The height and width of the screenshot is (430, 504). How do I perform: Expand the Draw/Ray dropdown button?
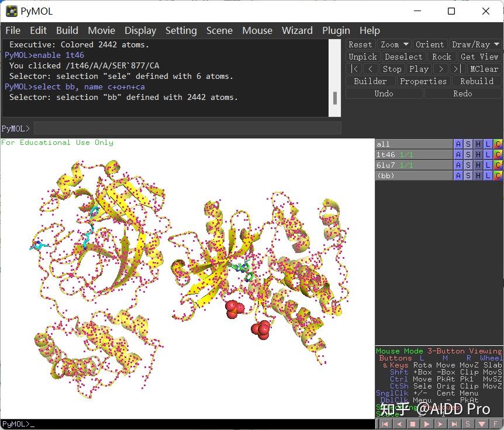click(x=475, y=44)
